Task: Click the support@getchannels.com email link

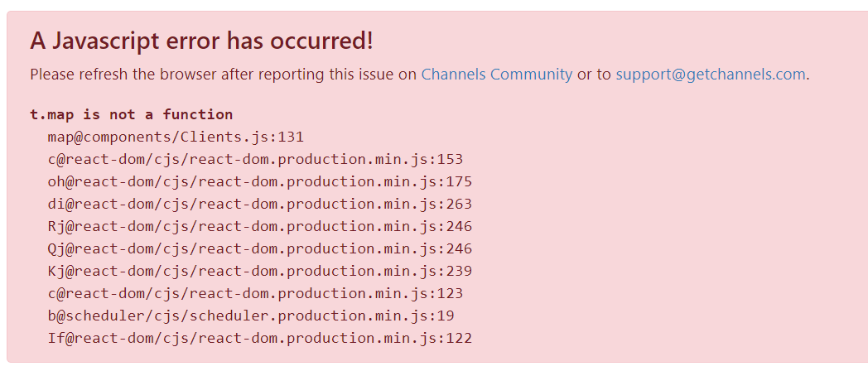Action: 710,75
